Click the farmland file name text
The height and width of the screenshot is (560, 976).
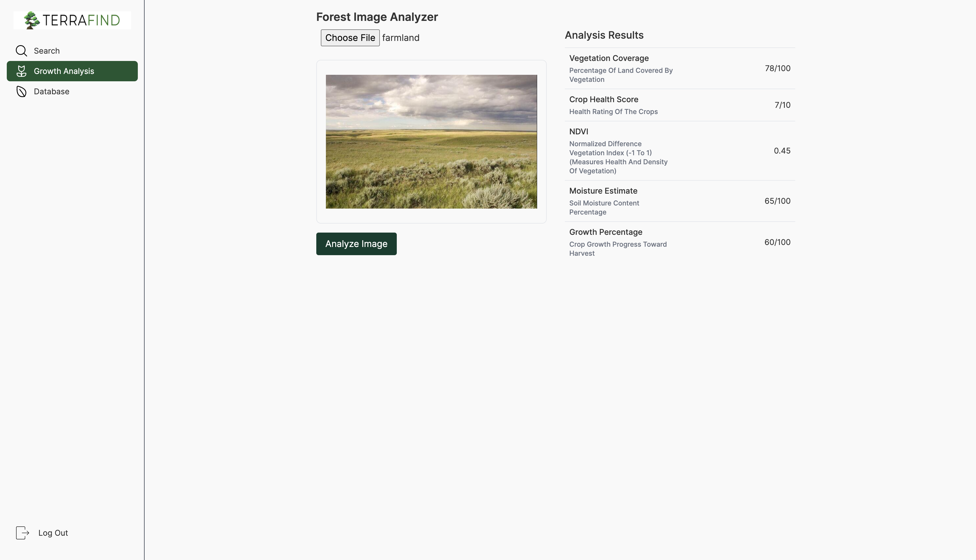click(400, 38)
